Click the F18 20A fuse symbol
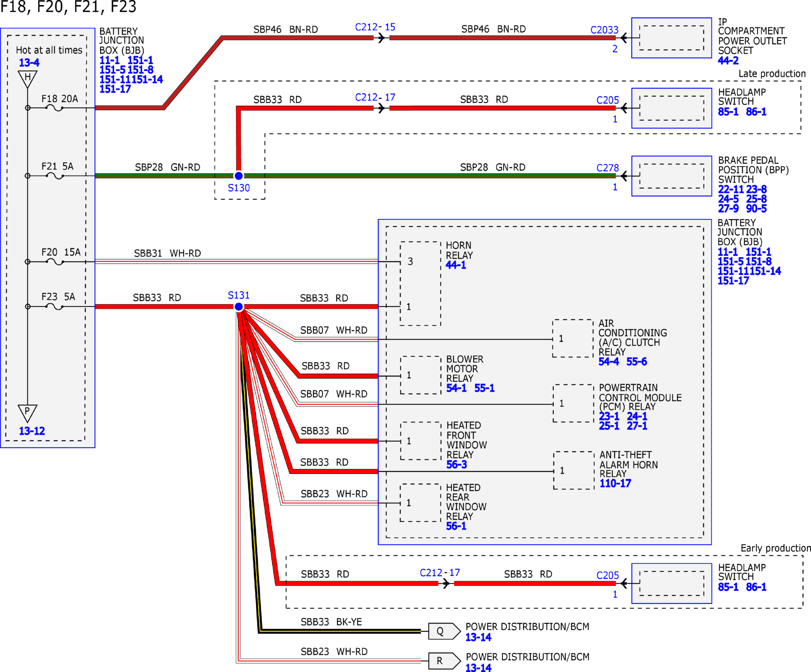This screenshot has height=672, width=811. (x=54, y=108)
